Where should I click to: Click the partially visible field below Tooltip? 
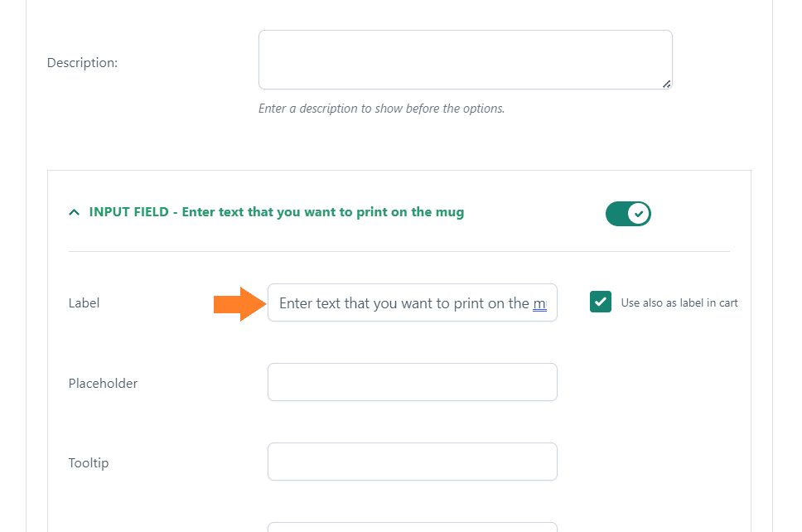coord(413,527)
